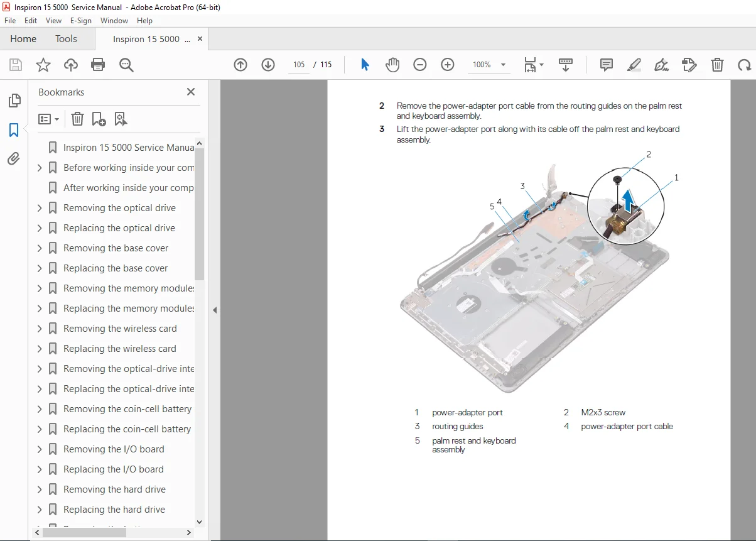Open the Help menu
Screen dimensions: 756x541
(x=144, y=20)
